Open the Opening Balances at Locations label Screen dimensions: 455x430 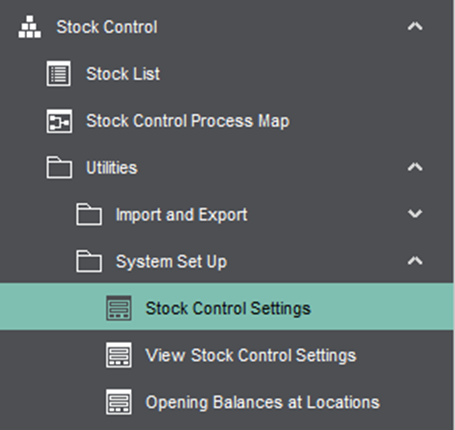pyautogui.click(x=263, y=402)
